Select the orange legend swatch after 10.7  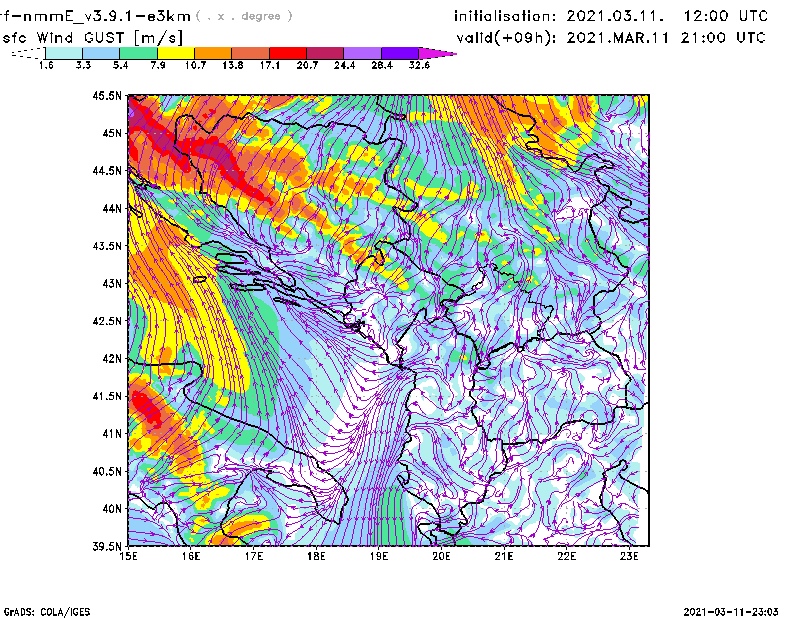pos(213,53)
